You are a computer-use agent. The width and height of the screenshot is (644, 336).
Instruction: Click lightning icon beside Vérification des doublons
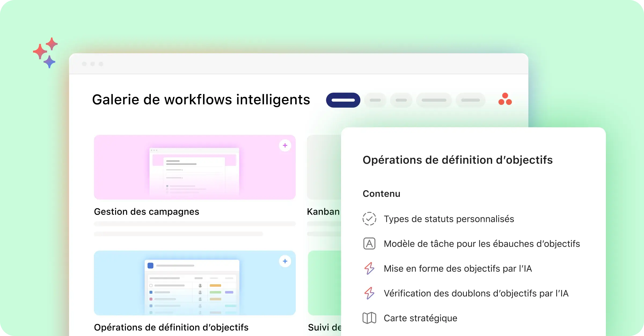(x=369, y=293)
